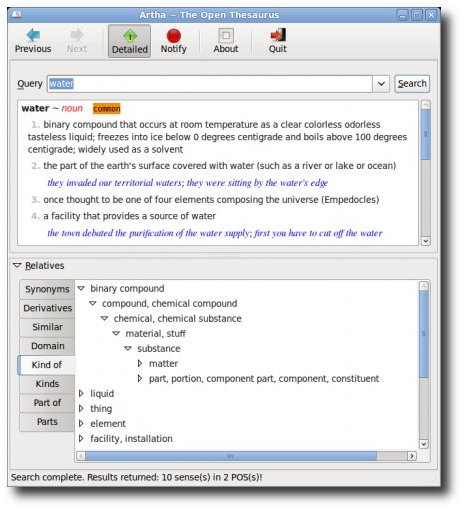Viewport: 464px width, 510px height.
Task: Expand the matter tree node
Action: tap(140, 363)
